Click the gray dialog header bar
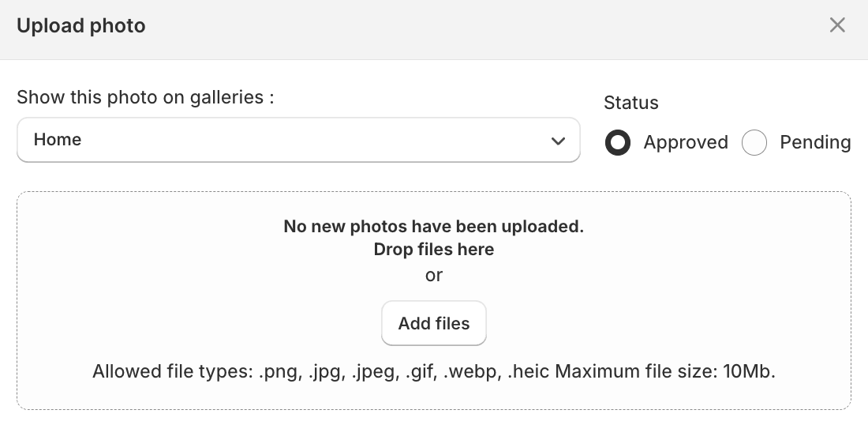The width and height of the screenshot is (868, 425). pyautogui.click(x=473, y=28)
